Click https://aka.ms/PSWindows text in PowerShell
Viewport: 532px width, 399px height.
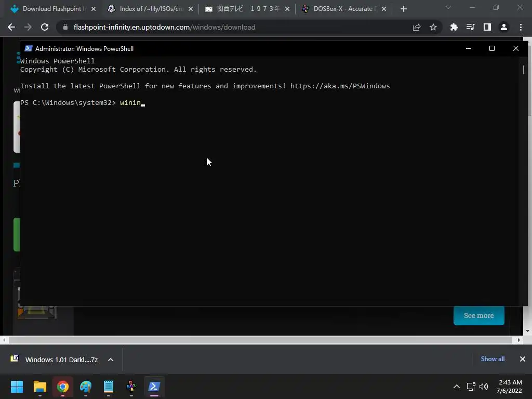(x=340, y=86)
